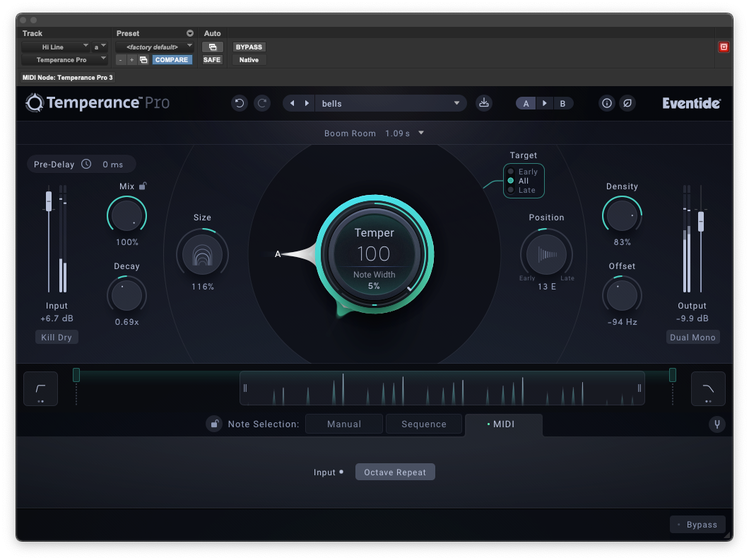Open the factory default preset dropdown
Screen dimensions: 749x560
coord(154,47)
